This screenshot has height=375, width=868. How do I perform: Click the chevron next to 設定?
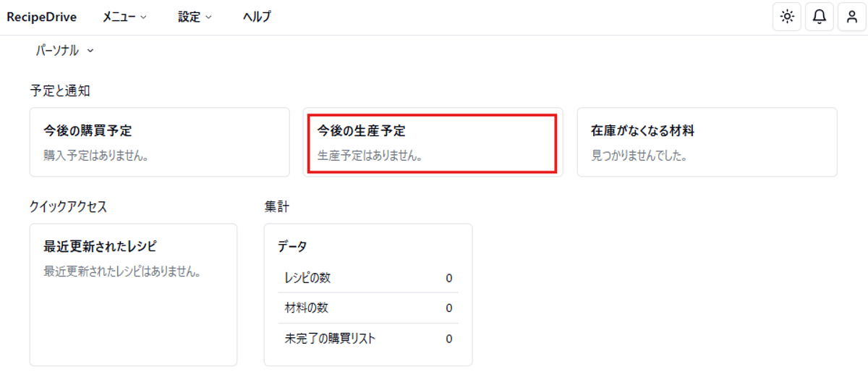tap(208, 17)
